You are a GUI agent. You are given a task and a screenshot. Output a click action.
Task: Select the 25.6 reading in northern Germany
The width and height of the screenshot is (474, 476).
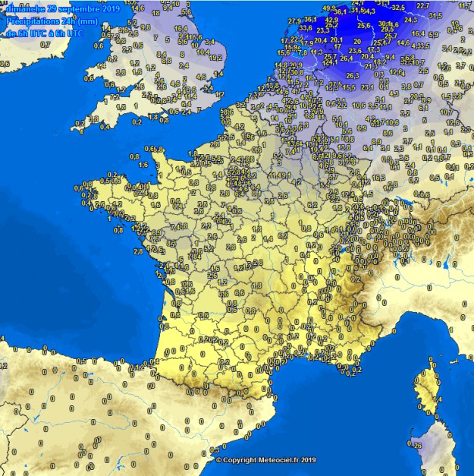pos(363,26)
